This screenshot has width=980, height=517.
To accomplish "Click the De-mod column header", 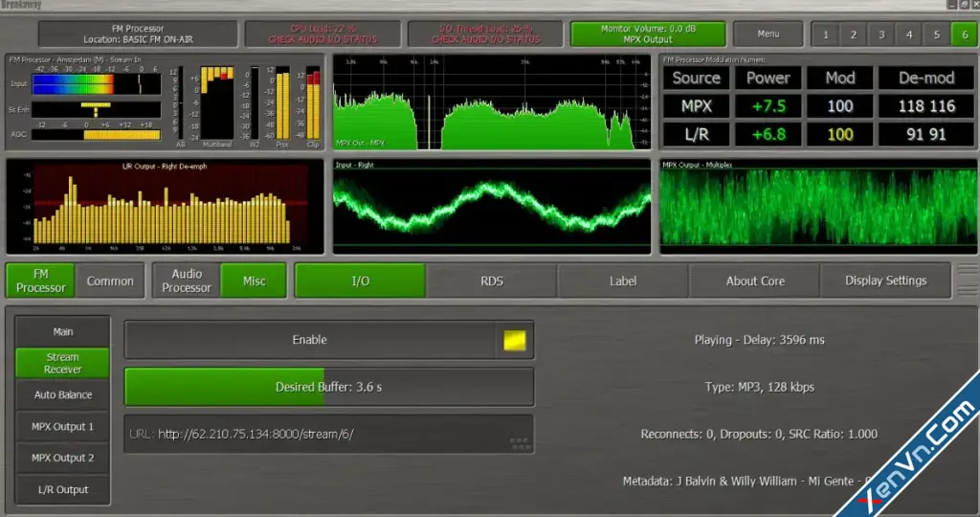I will pyautogui.click(x=926, y=79).
